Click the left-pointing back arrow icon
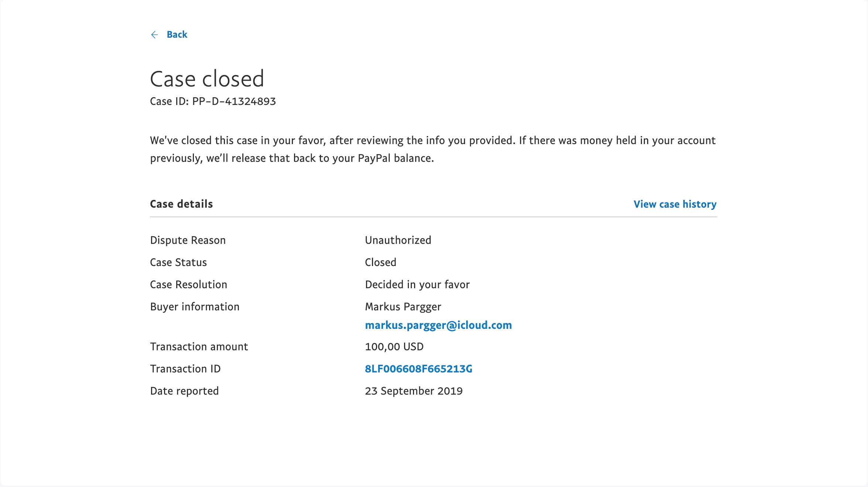The width and height of the screenshot is (868, 487). point(154,35)
